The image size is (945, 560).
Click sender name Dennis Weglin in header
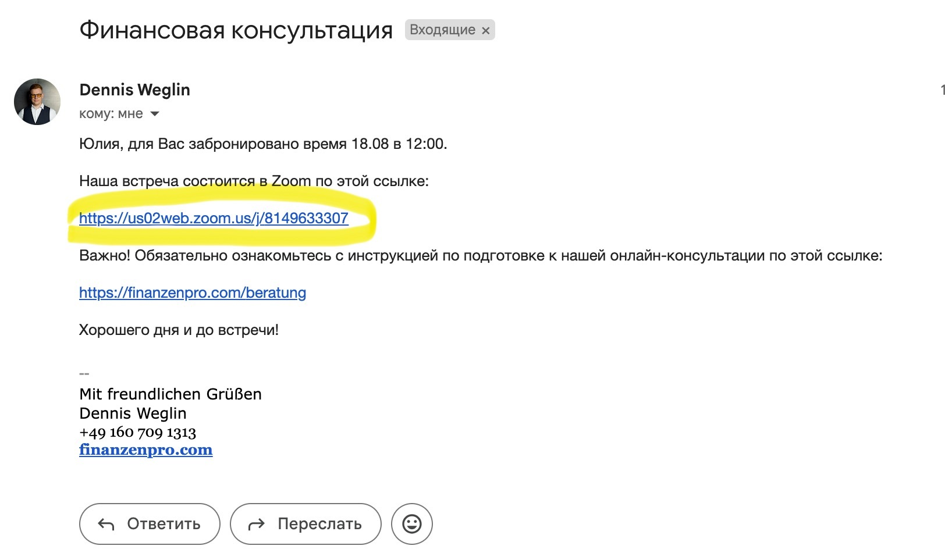click(134, 90)
